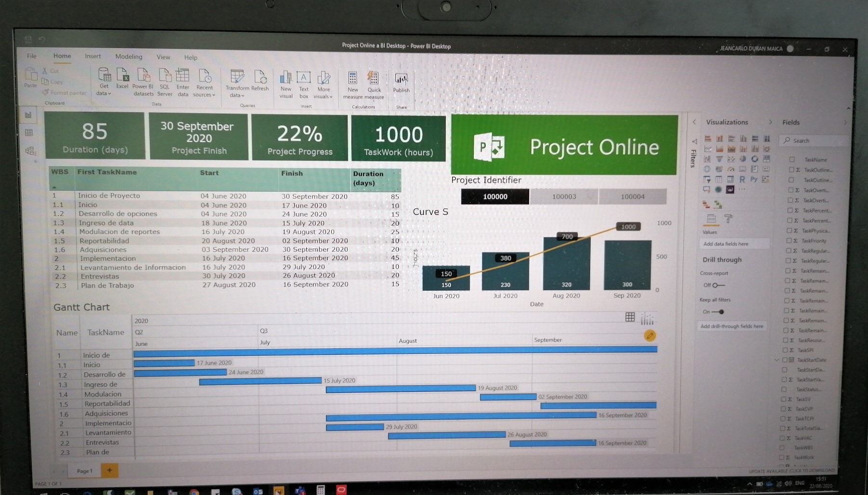Switch to the Modeling ribbon tab
The width and height of the screenshot is (868, 495).
click(x=129, y=57)
